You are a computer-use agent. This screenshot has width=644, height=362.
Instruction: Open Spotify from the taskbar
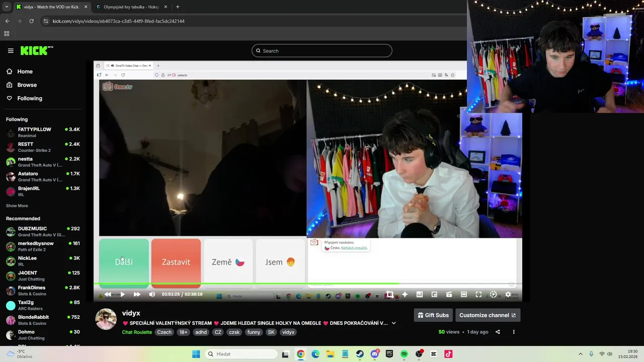coord(404,354)
